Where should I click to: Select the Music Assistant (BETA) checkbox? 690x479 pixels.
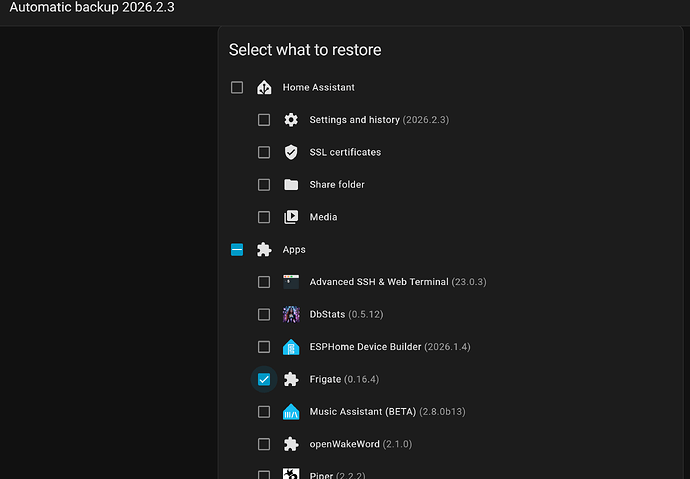coord(264,412)
